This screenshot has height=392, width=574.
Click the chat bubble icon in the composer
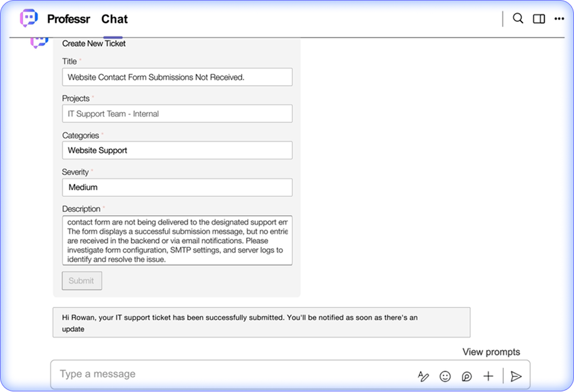point(466,376)
